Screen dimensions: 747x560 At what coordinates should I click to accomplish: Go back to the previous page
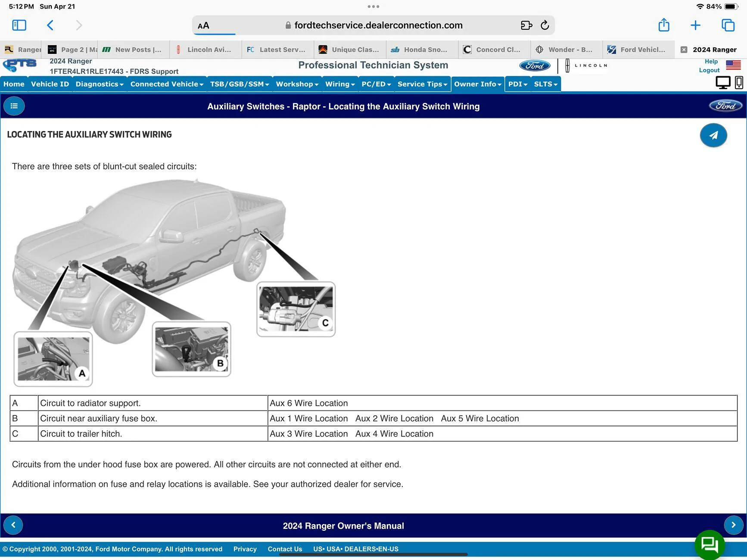50,25
